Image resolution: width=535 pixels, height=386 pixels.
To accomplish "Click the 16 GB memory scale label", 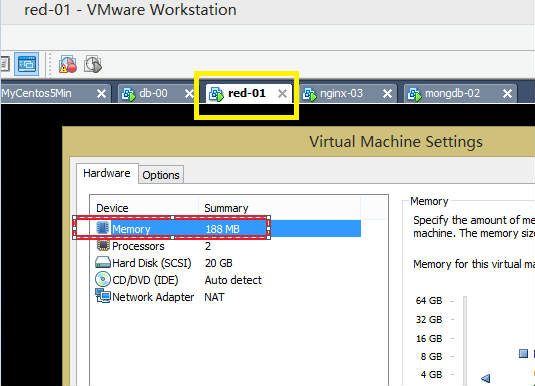I will 429,339.
